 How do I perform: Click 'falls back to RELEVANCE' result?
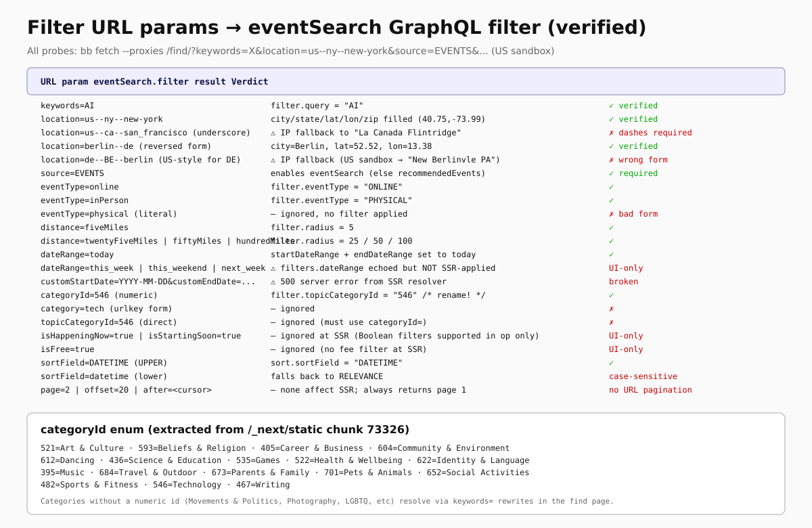point(327,376)
